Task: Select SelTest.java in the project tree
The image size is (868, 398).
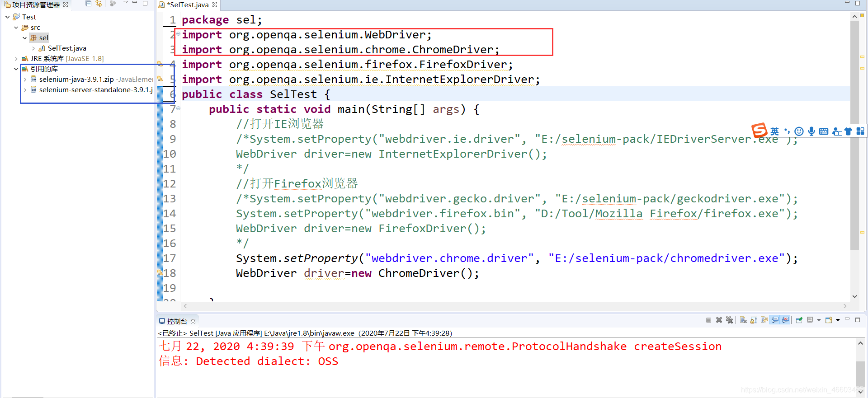Action: click(x=67, y=48)
